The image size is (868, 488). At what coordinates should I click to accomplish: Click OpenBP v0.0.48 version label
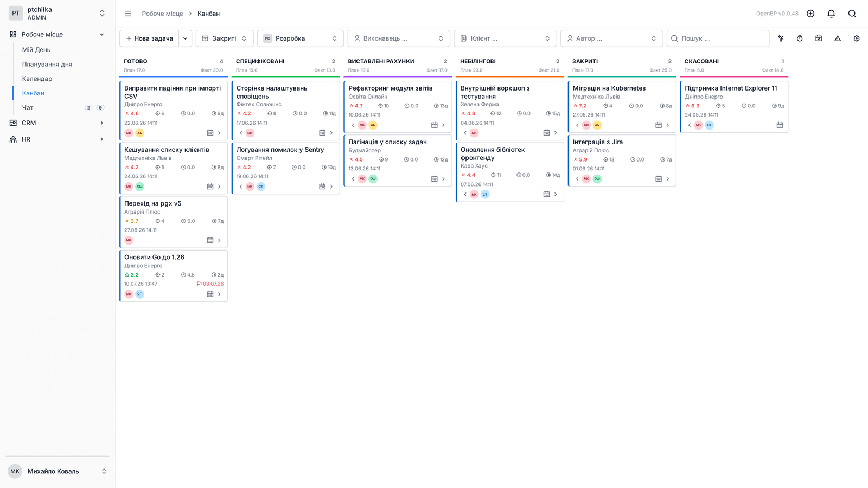tap(777, 14)
